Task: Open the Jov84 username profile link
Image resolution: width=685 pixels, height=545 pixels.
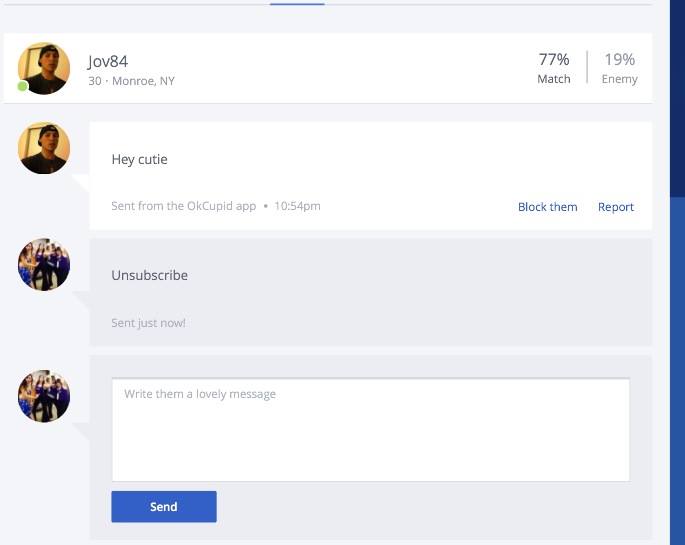Action: [x=108, y=61]
